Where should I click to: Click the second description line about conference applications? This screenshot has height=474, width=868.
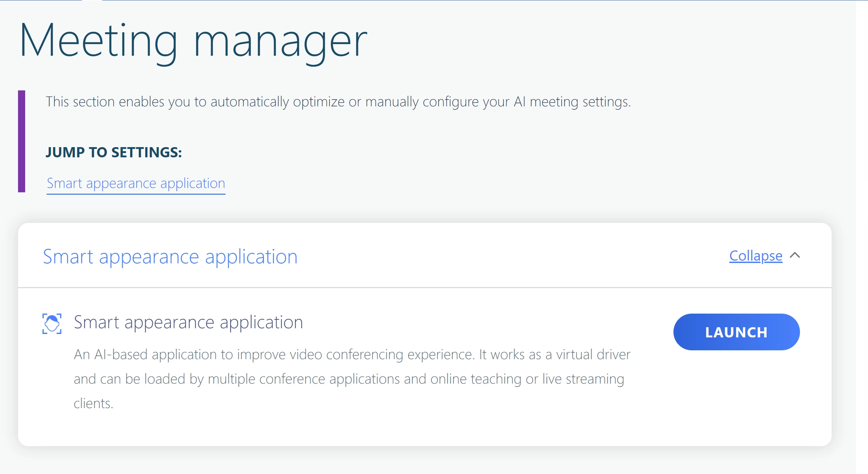[349, 379]
